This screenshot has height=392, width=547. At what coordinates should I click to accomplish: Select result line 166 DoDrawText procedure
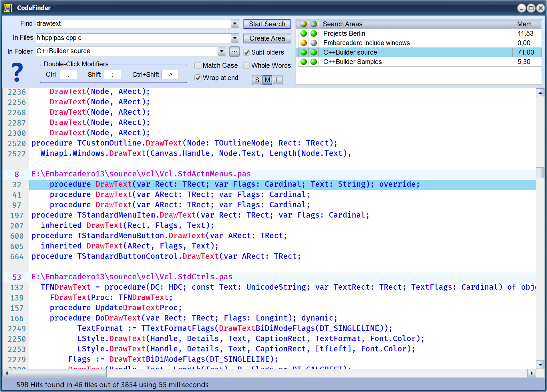pos(194,318)
